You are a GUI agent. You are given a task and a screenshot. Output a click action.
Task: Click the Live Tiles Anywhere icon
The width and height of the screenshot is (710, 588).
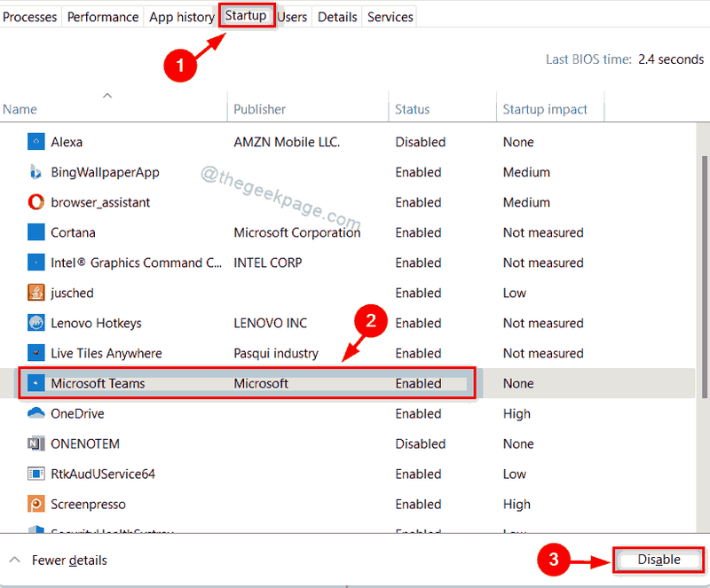(x=36, y=353)
